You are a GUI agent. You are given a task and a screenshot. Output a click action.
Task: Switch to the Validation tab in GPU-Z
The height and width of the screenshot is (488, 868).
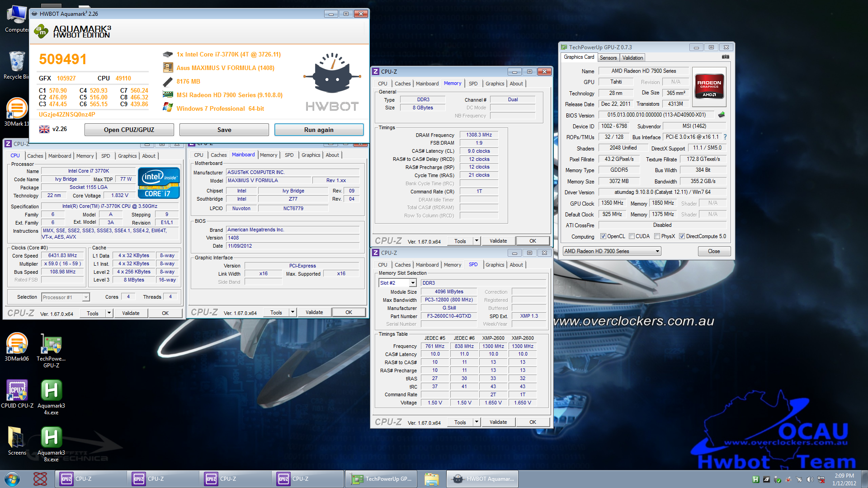pyautogui.click(x=632, y=58)
